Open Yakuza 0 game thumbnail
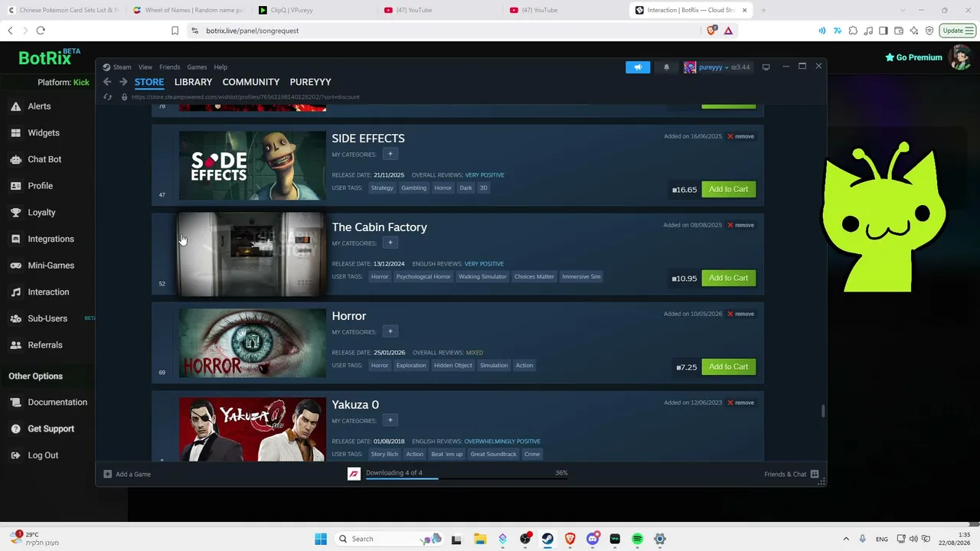 coord(253,429)
